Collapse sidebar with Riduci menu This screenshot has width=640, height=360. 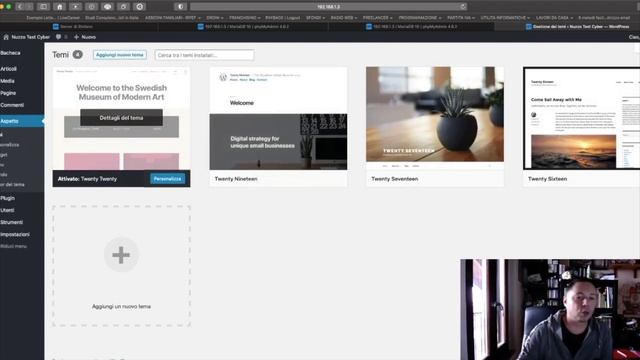[x=13, y=246]
